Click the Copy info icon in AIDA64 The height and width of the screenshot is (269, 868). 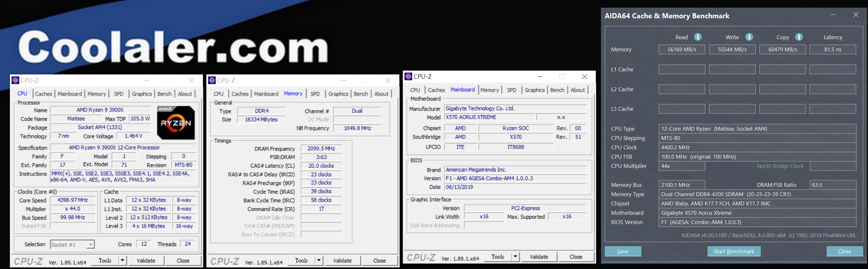point(799,37)
